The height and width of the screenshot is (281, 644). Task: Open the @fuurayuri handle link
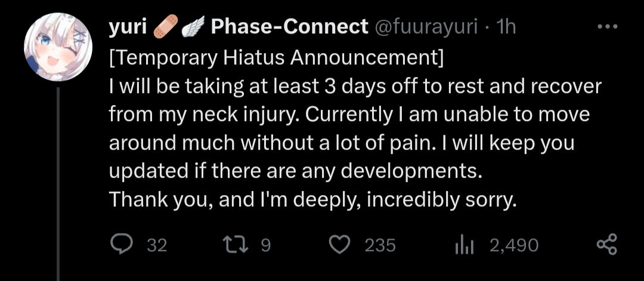point(425,27)
